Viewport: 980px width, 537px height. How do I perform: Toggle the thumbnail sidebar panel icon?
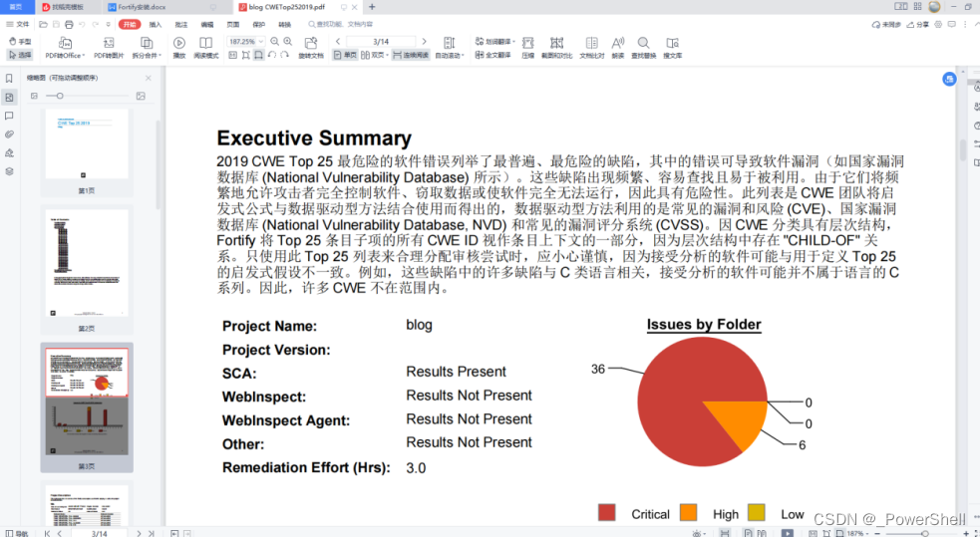pyautogui.click(x=9, y=97)
